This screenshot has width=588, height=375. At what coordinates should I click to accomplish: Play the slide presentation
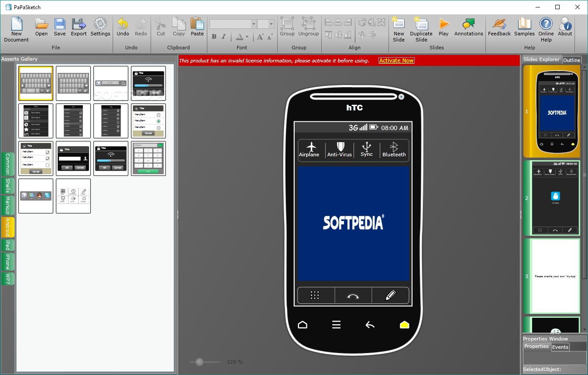[x=444, y=27]
